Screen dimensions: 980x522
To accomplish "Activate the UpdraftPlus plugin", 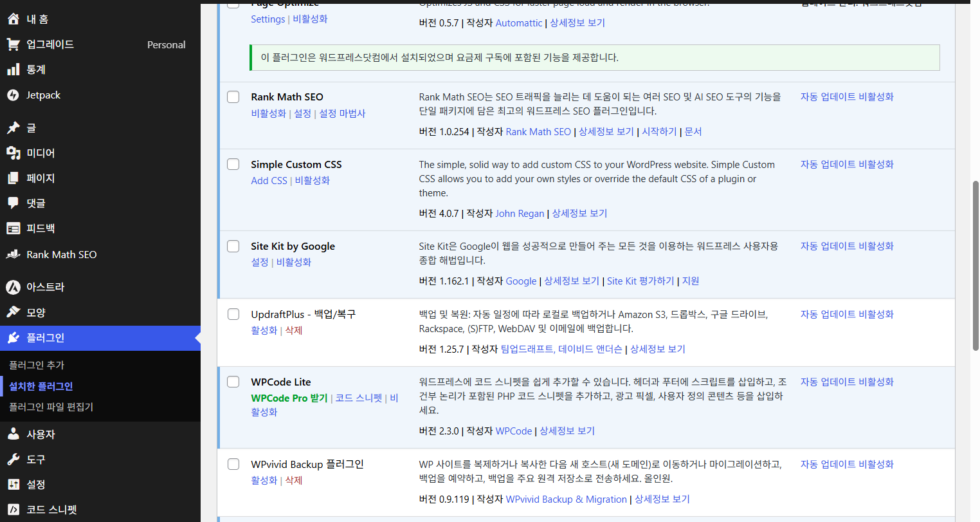I will point(264,330).
